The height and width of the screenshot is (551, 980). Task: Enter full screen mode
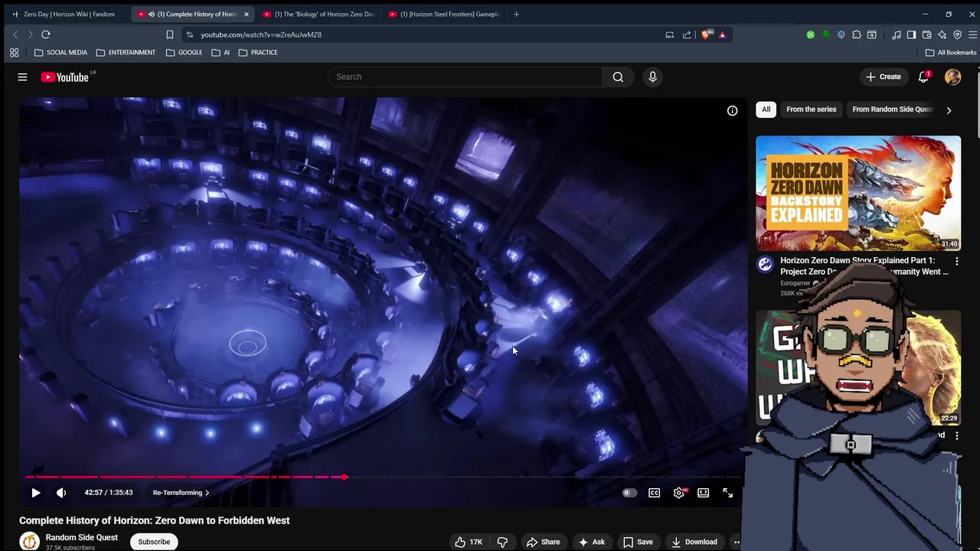(727, 493)
